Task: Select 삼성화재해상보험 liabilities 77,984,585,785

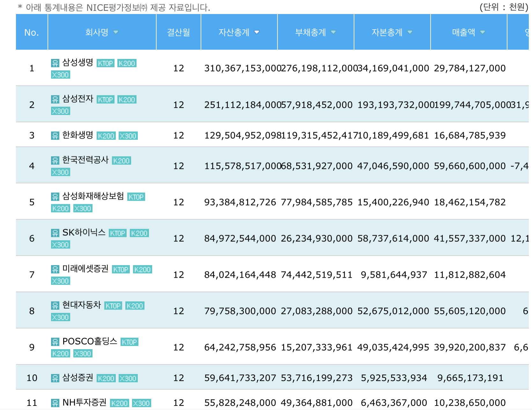Action: click(x=317, y=203)
